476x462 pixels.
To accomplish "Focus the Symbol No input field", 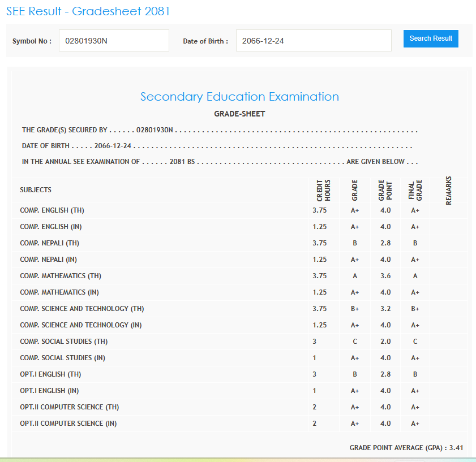I will (114, 41).
